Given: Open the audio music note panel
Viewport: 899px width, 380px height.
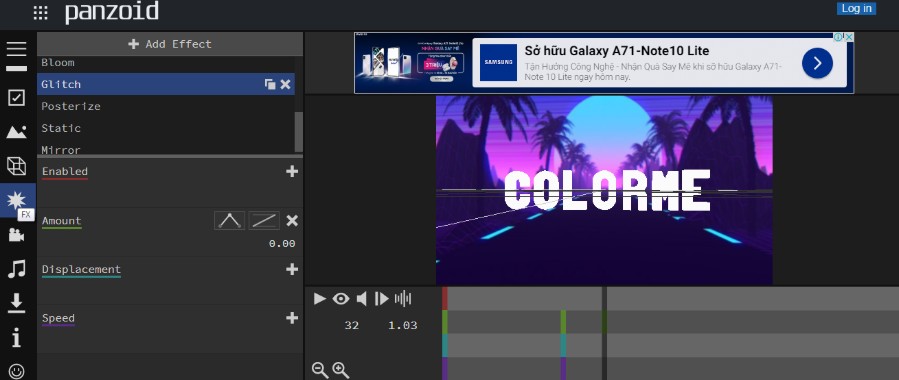Looking at the screenshot, I should [17, 268].
